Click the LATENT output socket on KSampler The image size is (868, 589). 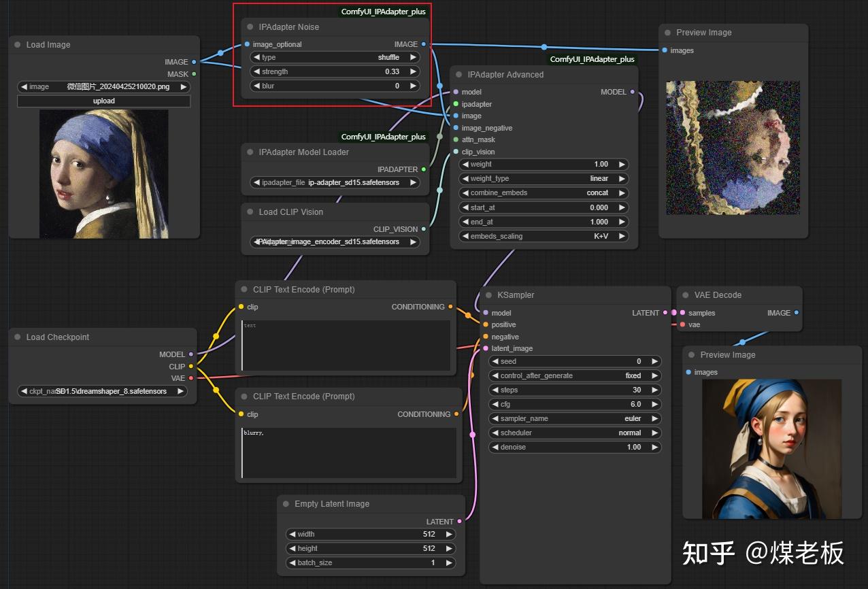point(665,313)
